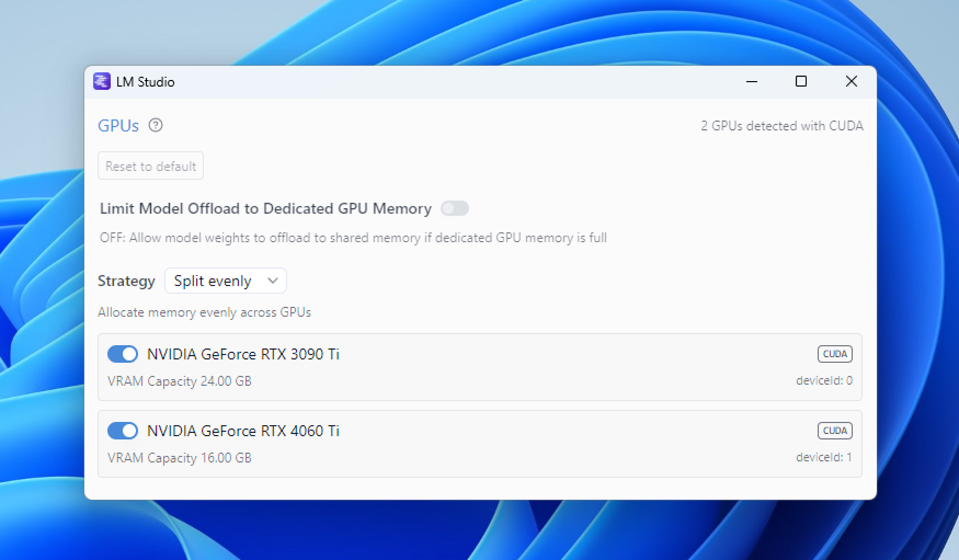Minimize the LM Studio window
This screenshot has height=560, width=959.
pyautogui.click(x=752, y=82)
